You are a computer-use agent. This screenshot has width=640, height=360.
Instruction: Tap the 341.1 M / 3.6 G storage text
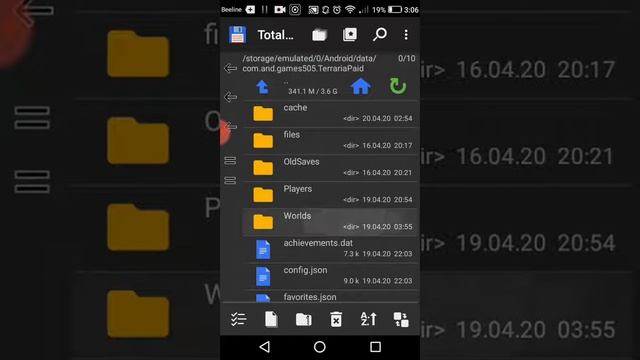click(x=313, y=91)
